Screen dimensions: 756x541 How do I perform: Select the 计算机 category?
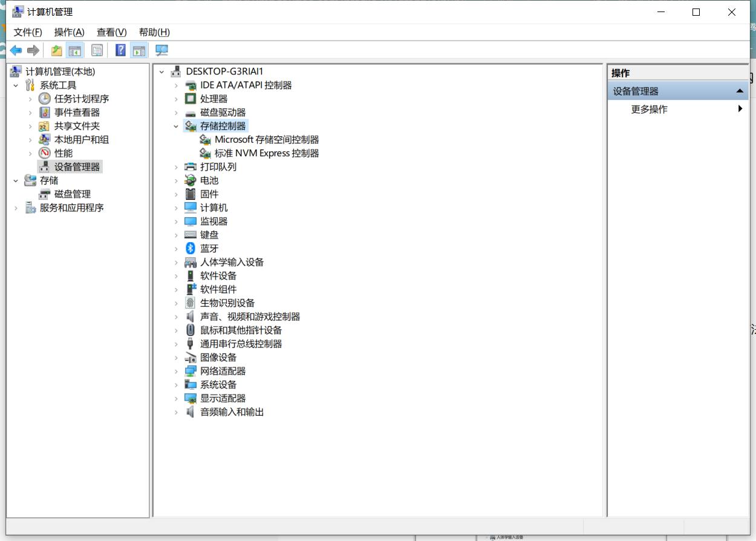214,208
